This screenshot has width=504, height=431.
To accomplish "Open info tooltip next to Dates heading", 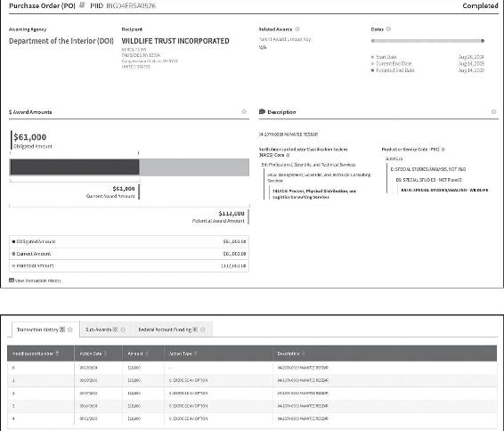I will coord(388,28).
